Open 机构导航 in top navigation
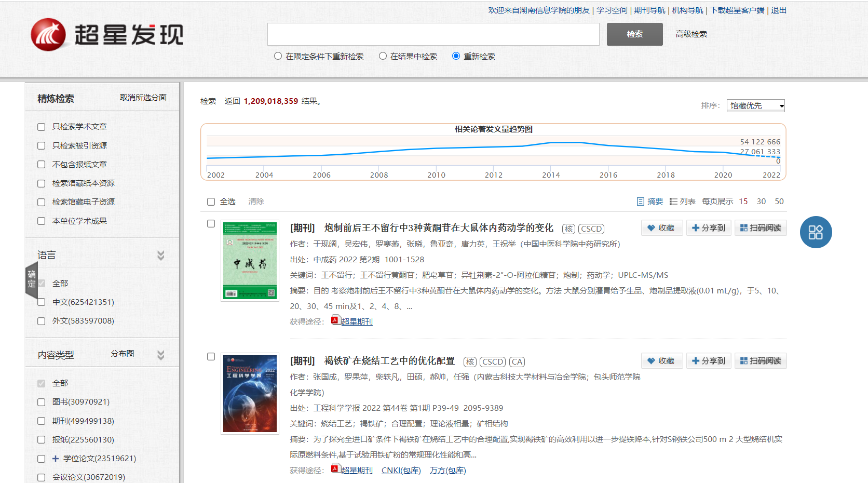 (x=688, y=10)
